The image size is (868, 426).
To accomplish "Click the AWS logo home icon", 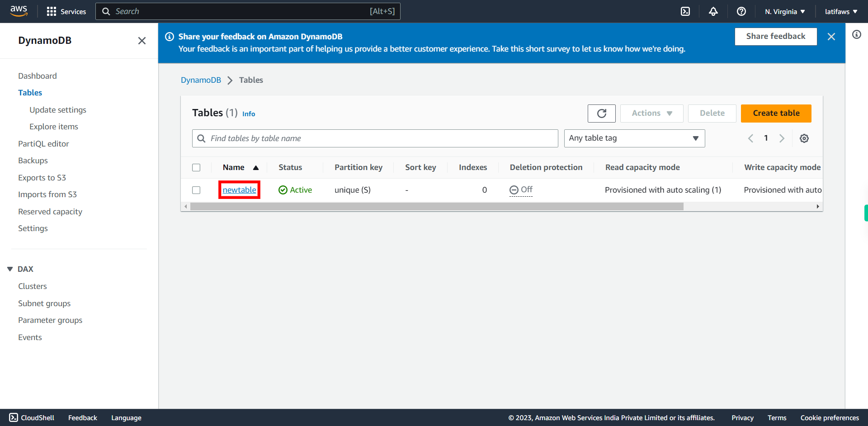I will tap(19, 11).
